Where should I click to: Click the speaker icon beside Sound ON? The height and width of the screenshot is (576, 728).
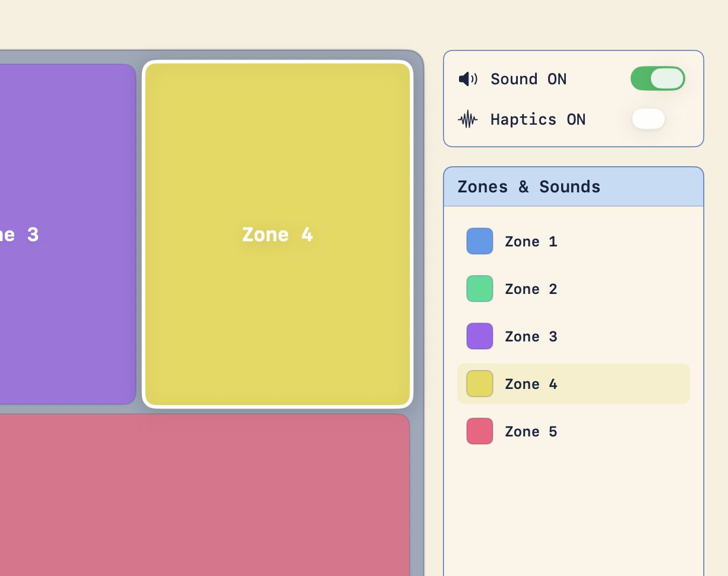pyautogui.click(x=468, y=79)
